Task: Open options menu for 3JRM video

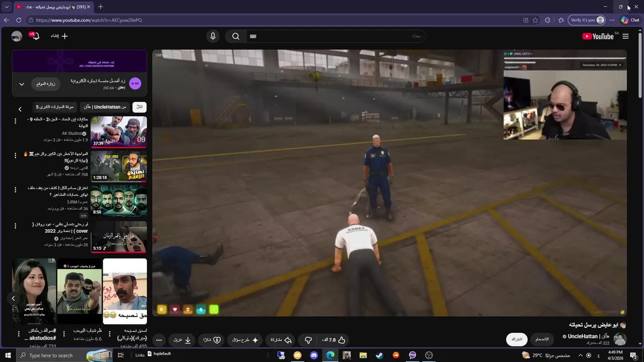Action: (15, 190)
